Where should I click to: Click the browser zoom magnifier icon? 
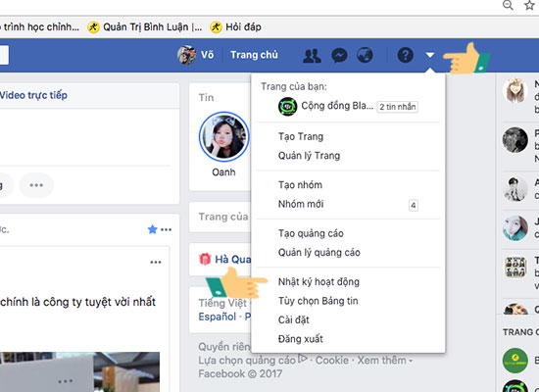(x=508, y=5)
